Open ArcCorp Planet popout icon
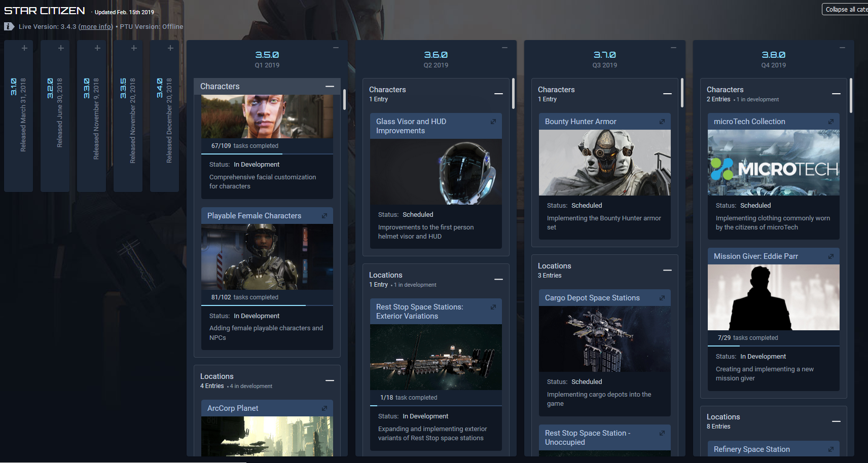This screenshot has height=463, width=868. point(324,408)
